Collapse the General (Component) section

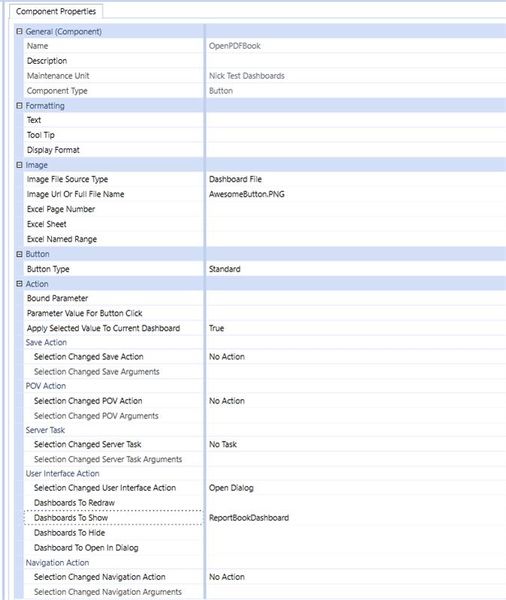[20, 31]
